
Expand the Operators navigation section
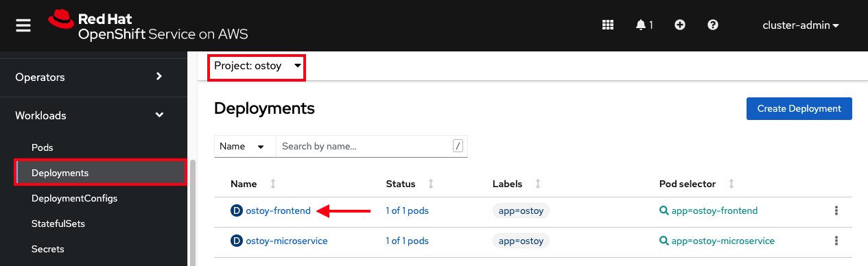(x=93, y=77)
